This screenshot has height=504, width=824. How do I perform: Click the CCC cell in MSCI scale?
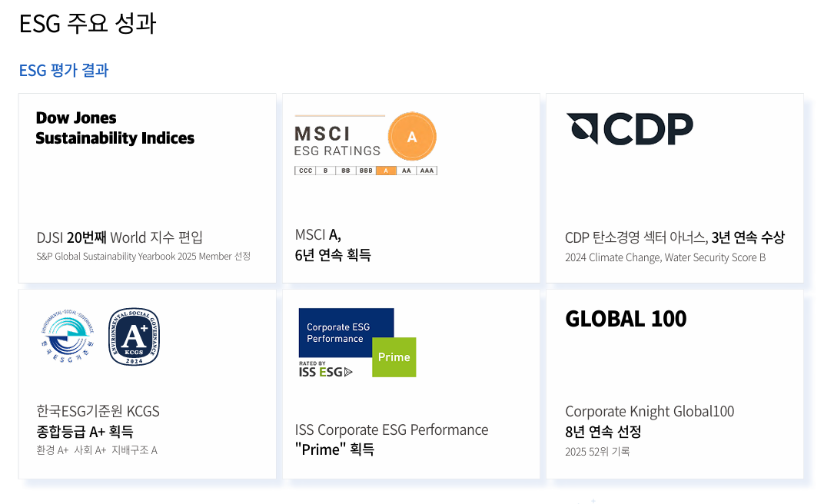point(305,171)
